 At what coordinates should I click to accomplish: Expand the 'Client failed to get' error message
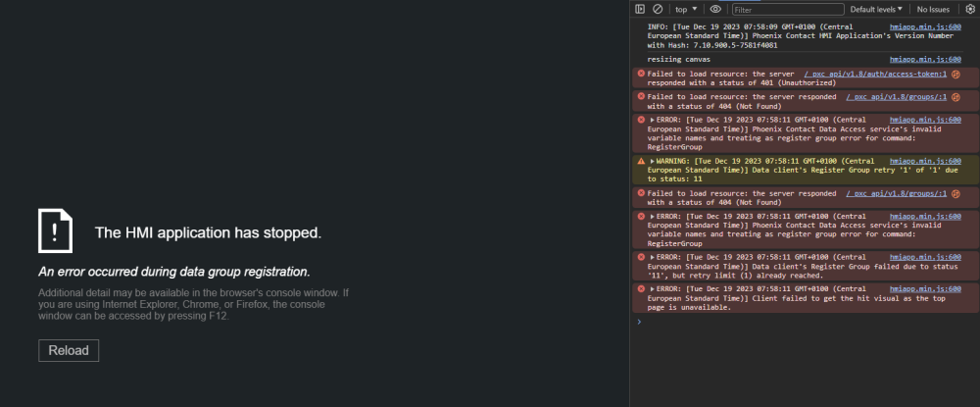click(652, 290)
